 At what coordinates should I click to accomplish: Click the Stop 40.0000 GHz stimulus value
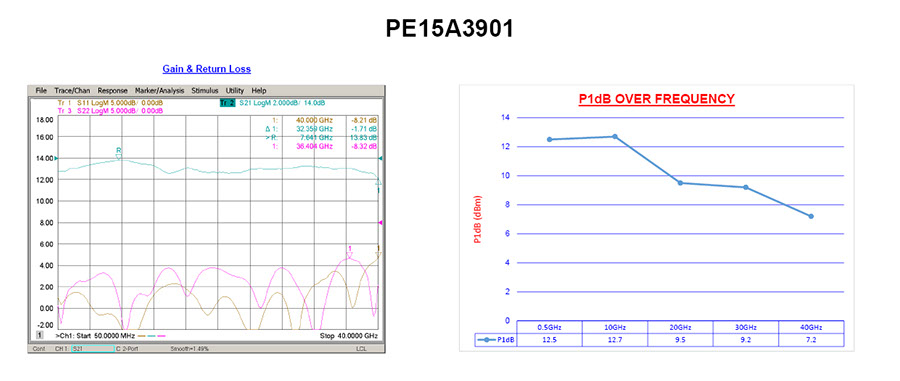[348, 336]
